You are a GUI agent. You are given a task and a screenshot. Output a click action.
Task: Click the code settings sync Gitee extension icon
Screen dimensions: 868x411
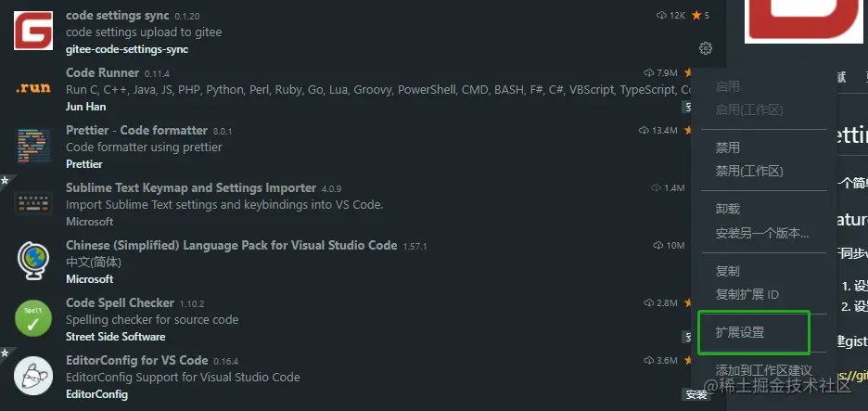tap(33, 31)
